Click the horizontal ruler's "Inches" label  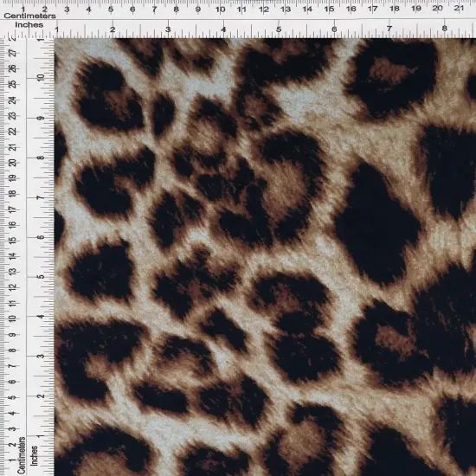(x=29, y=25)
